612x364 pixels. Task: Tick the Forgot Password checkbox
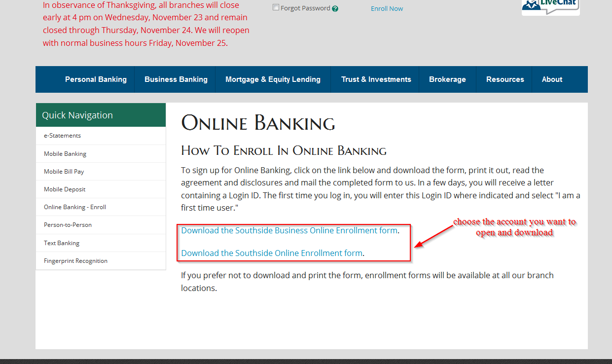click(276, 8)
